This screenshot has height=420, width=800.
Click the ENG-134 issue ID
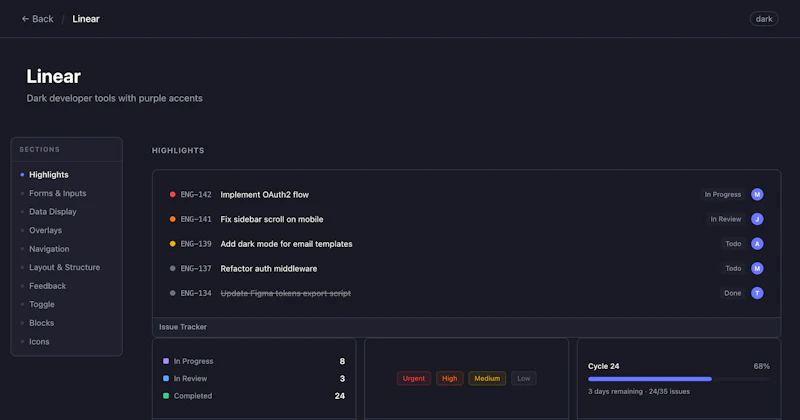pyautogui.click(x=196, y=293)
